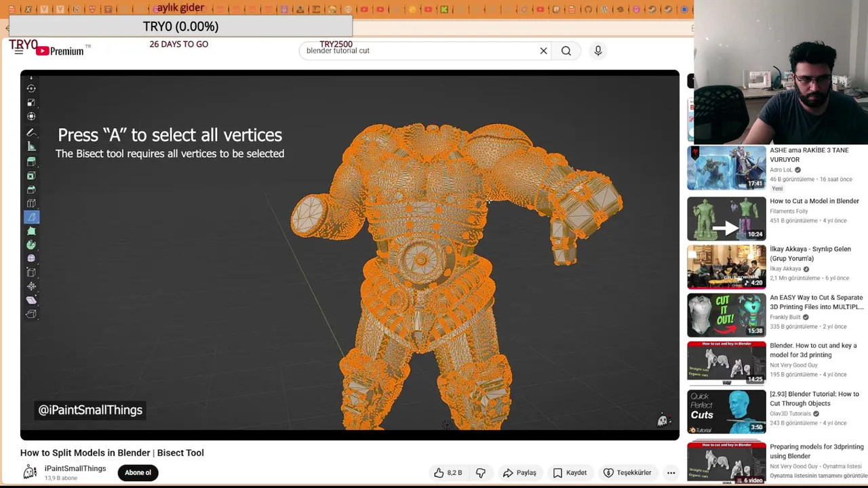The height and width of the screenshot is (488, 868).
Task: Click Frankly Built channel name
Action: [x=785, y=317]
